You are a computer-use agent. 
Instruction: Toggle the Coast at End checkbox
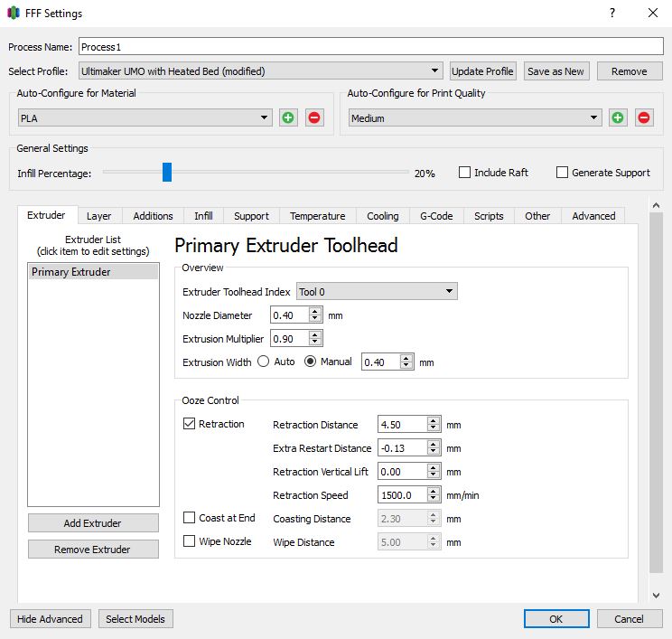click(x=190, y=518)
